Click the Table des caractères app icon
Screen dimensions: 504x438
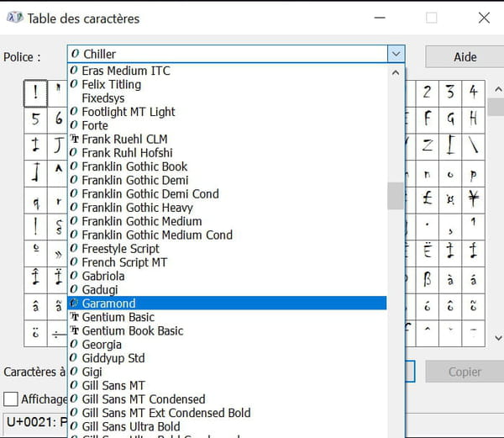15,18
